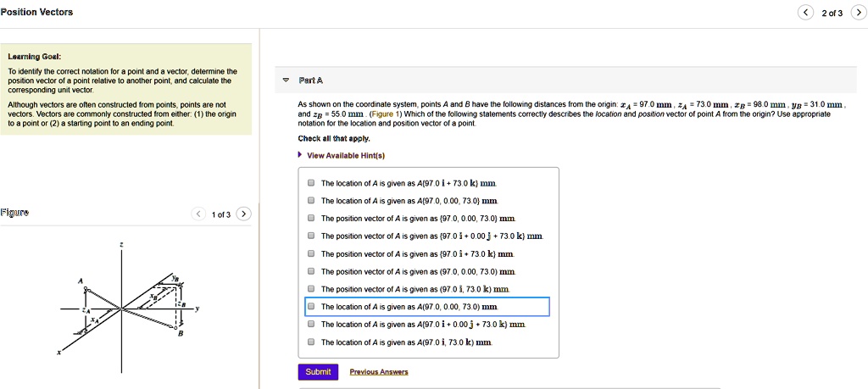Check 'location of A as A(97.0, 0.00, 73.0) mm'
This screenshot has height=389, width=868.
(311, 306)
